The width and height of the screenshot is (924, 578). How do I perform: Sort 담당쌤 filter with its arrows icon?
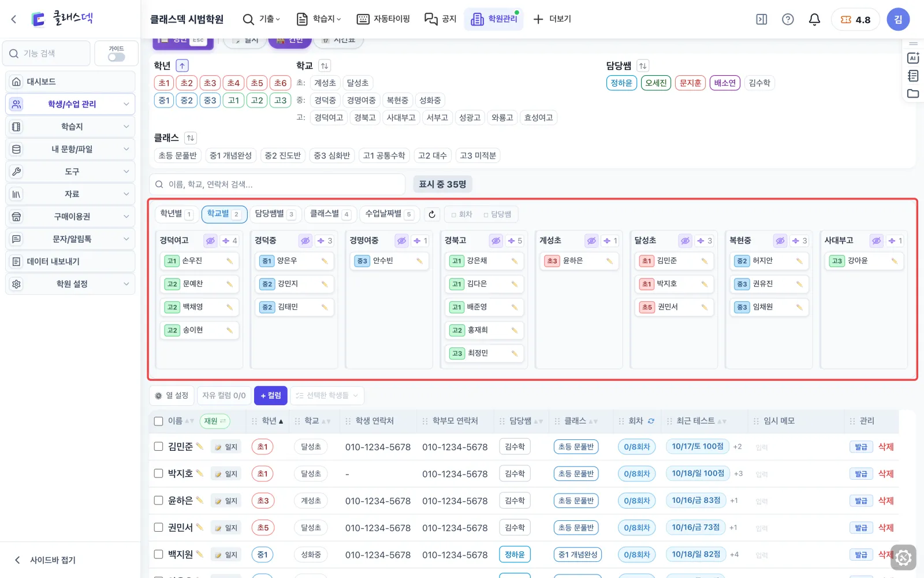pyautogui.click(x=643, y=66)
